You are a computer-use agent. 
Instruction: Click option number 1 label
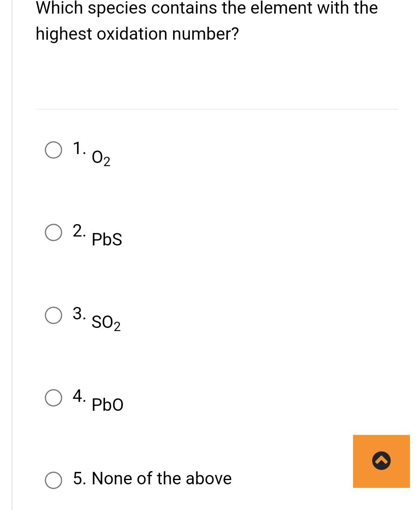(79, 149)
